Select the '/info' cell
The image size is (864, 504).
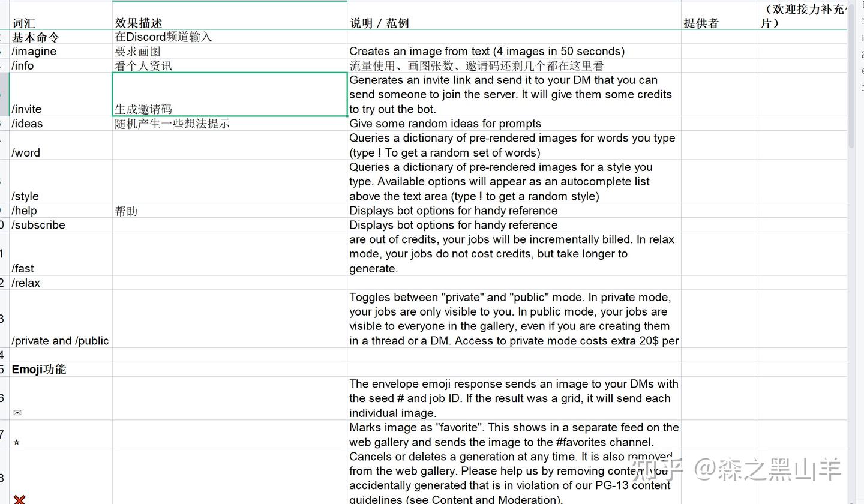pos(61,66)
